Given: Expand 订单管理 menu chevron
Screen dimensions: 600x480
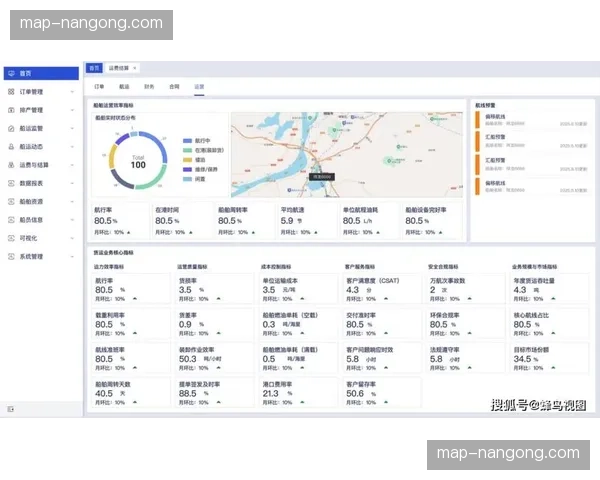Looking at the screenshot, I should point(72,91).
